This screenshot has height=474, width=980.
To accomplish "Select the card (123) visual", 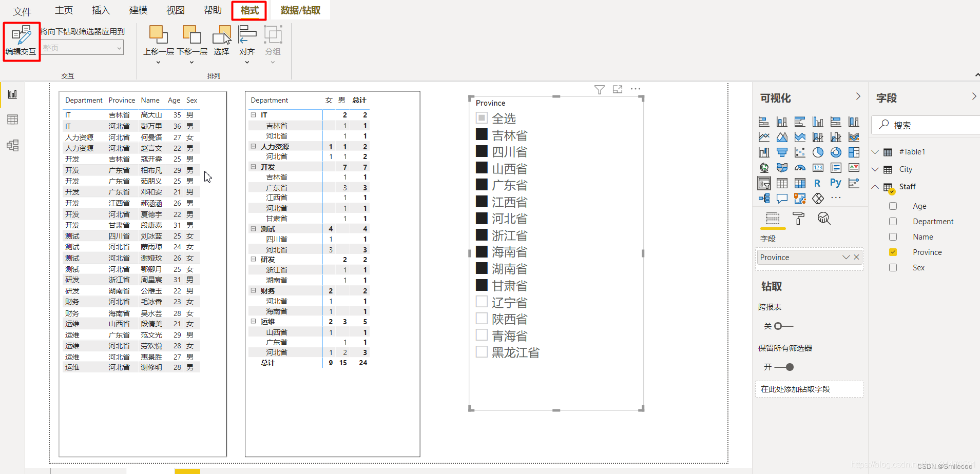I will pyautogui.click(x=818, y=168).
